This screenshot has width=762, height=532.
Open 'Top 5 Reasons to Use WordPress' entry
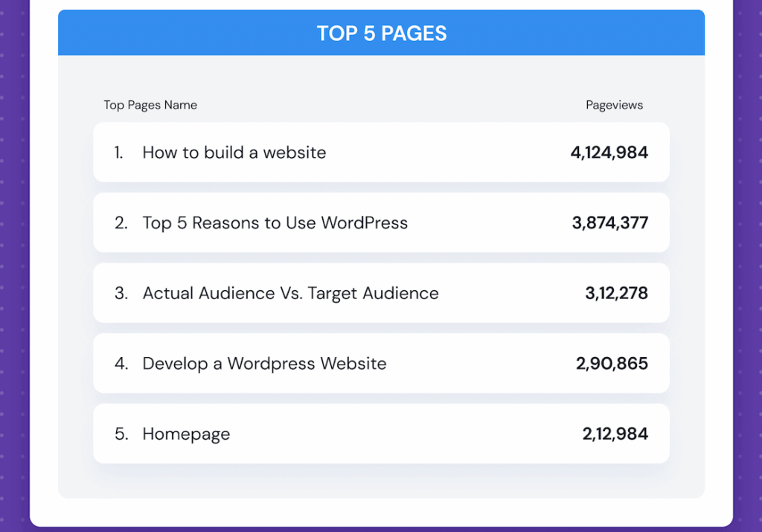coord(275,222)
